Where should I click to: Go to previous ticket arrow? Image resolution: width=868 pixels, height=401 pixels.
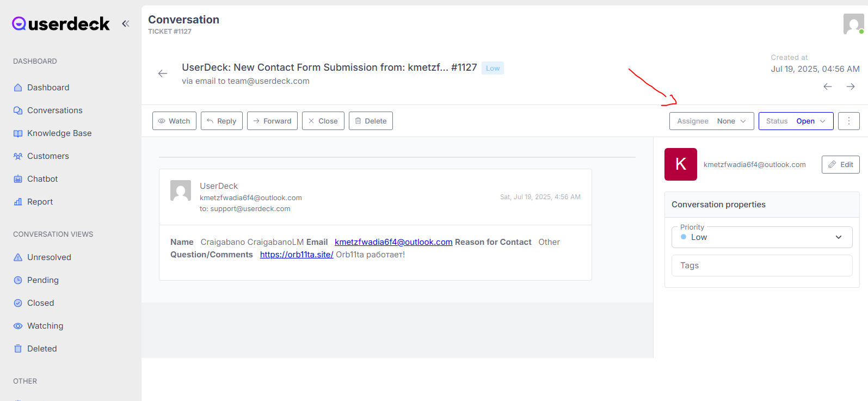(x=828, y=87)
